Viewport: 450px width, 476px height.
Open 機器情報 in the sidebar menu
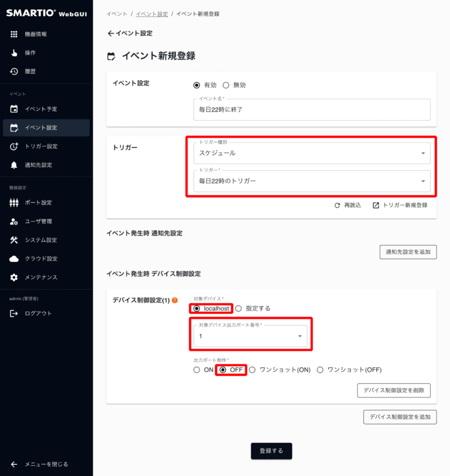click(x=46, y=35)
